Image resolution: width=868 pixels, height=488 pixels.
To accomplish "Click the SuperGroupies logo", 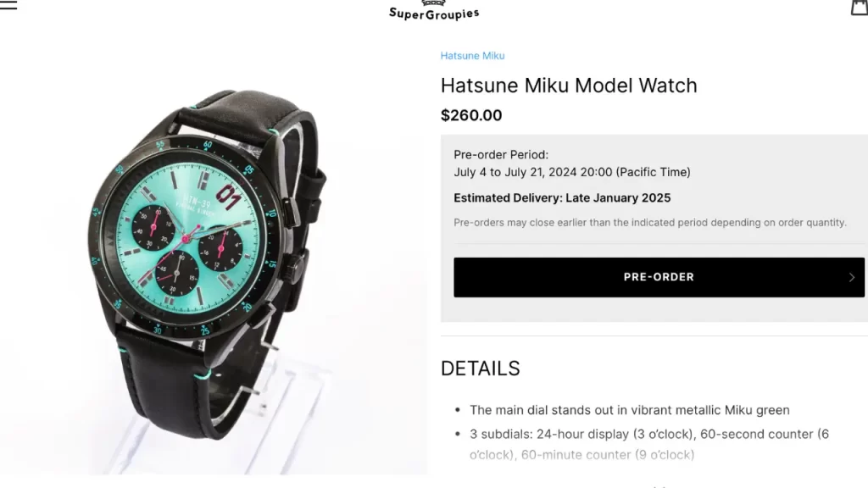I will (x=434, y=10).
